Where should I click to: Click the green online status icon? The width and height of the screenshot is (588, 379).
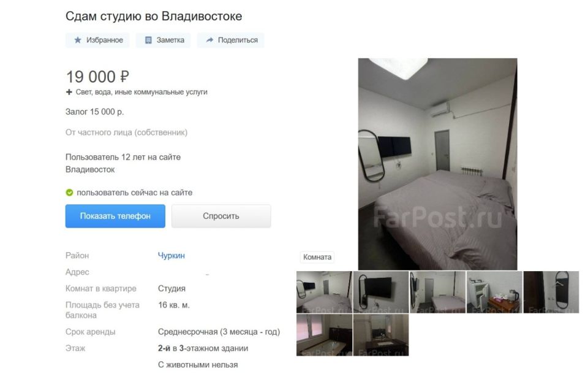tap(69, 193)
